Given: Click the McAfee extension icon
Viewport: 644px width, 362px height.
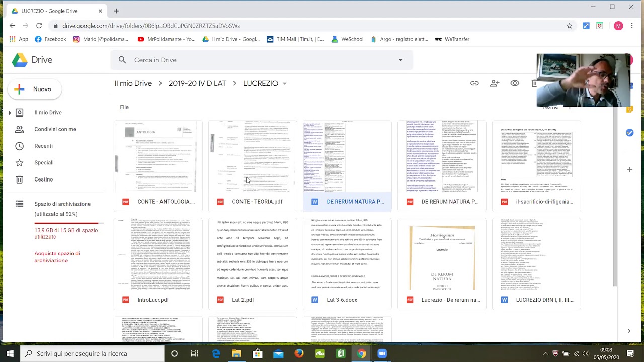Looking at the screenshot, I should coord(600,26).
